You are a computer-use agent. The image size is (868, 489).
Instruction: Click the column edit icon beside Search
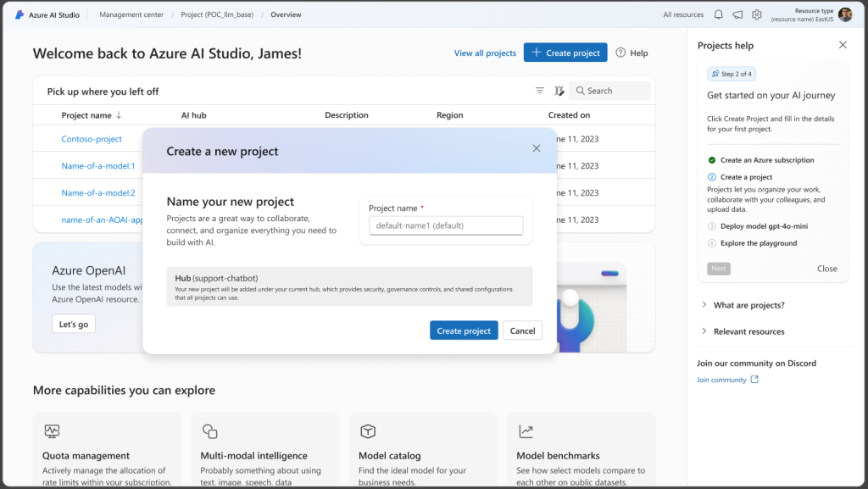point(559,91)
